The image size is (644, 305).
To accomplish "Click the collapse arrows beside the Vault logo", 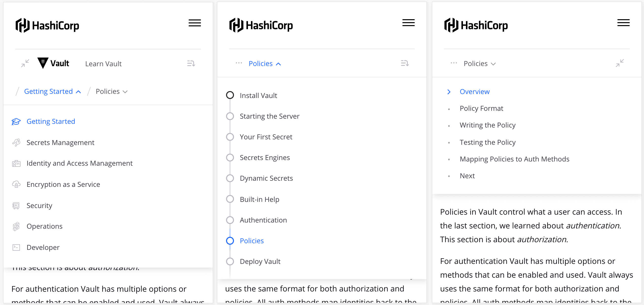I will (25, 64).
